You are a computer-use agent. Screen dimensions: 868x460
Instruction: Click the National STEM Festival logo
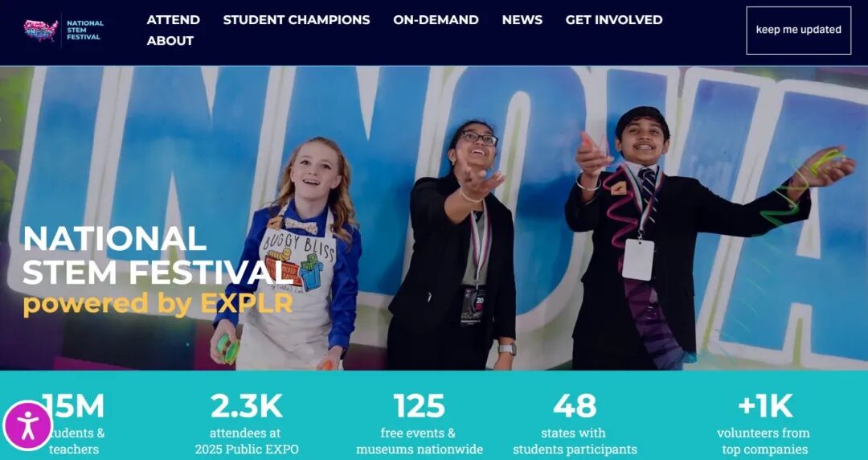click(x=63, y=31)
